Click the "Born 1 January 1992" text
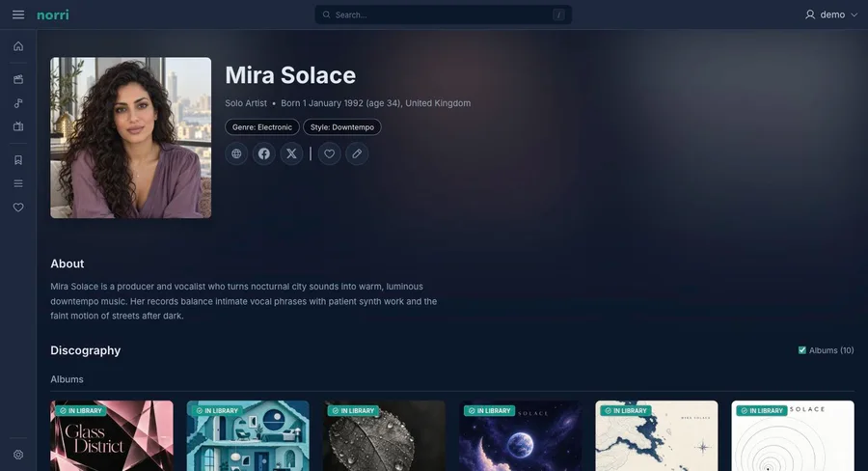 tap(322, 103)
